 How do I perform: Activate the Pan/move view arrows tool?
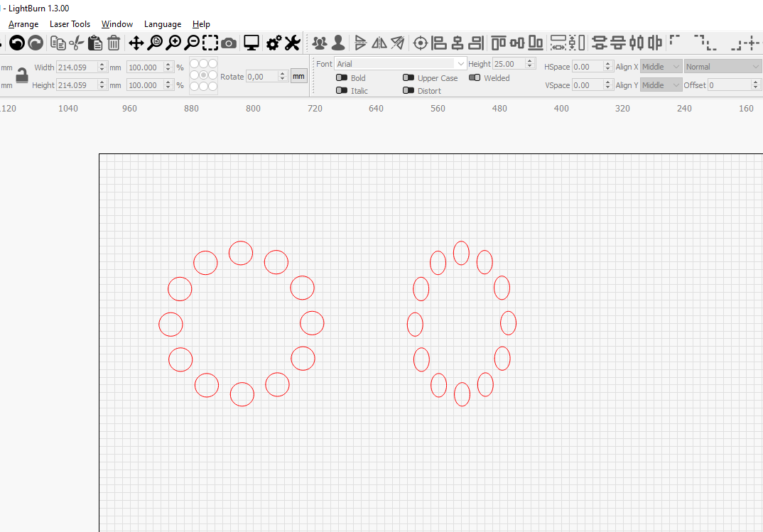pos(136,43)
